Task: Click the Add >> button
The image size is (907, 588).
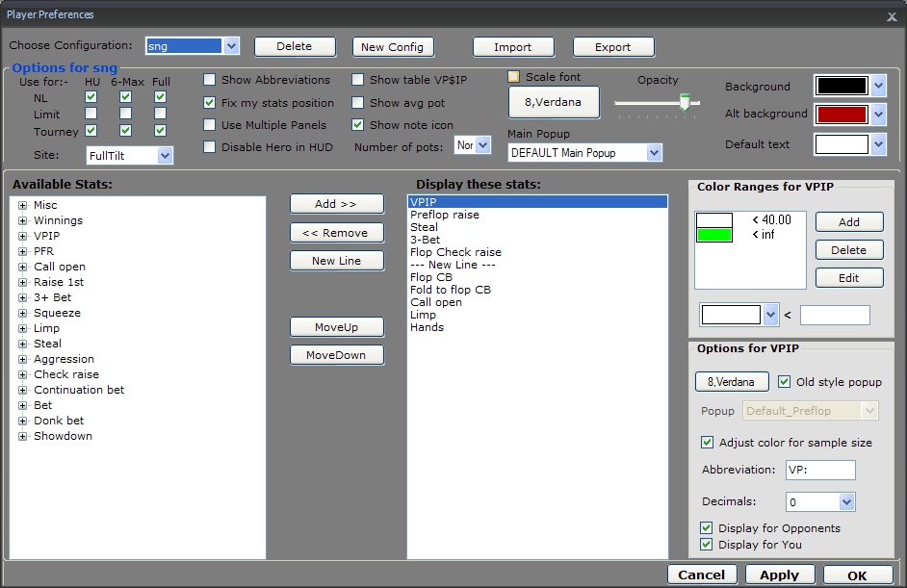Action: coord(336,204)
